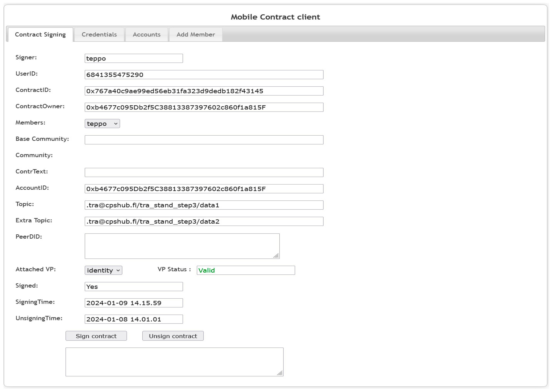Grab the PeerDID textarea resize handle
The width and height of the screenshot is (552, 392).
[x=276, y=256]
